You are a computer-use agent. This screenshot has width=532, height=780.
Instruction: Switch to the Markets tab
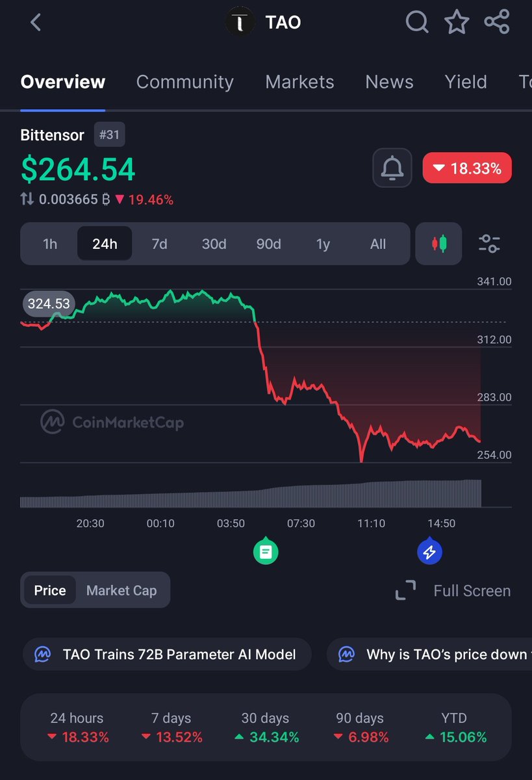coord(299,82)
